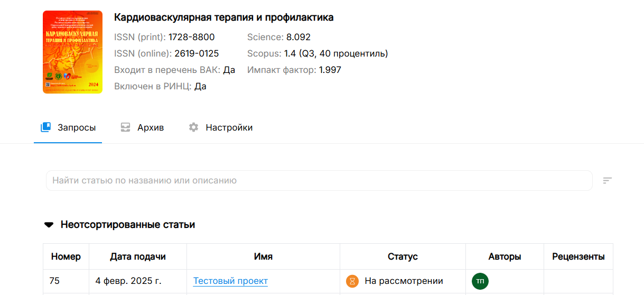Click the article search input field
The width and height of the screenshot is (644, 295).
[319, 180]
